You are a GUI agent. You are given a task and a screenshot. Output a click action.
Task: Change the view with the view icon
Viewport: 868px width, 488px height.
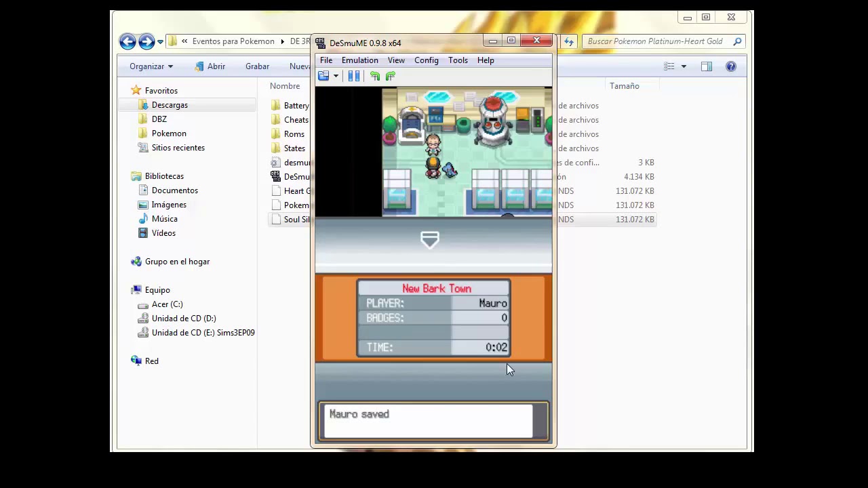(x=669, y=66)
